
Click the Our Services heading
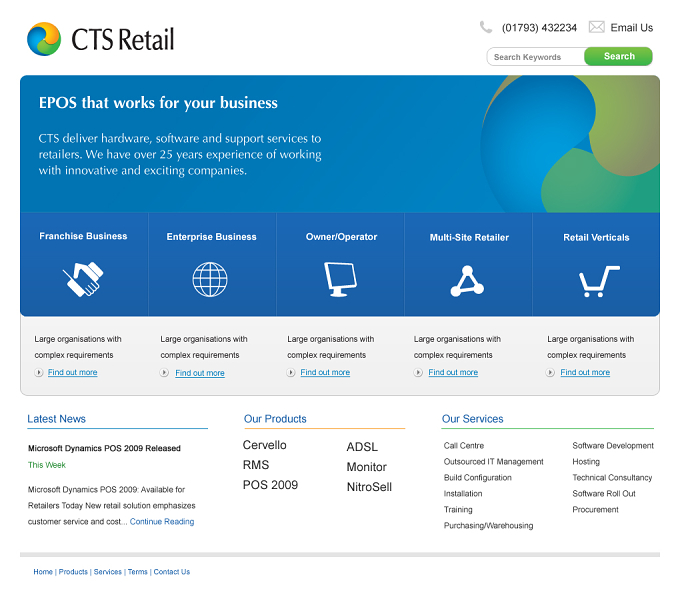click(x=472, y=419)
